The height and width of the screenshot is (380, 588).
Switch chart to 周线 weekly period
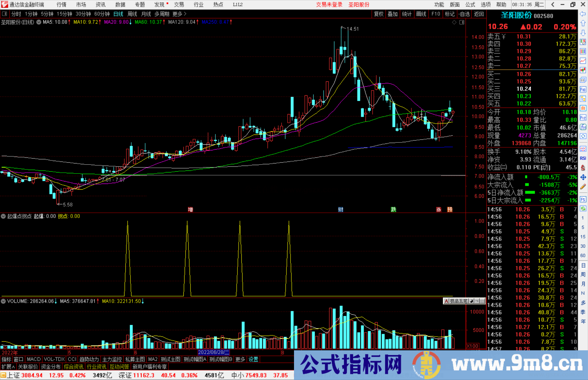132,14
